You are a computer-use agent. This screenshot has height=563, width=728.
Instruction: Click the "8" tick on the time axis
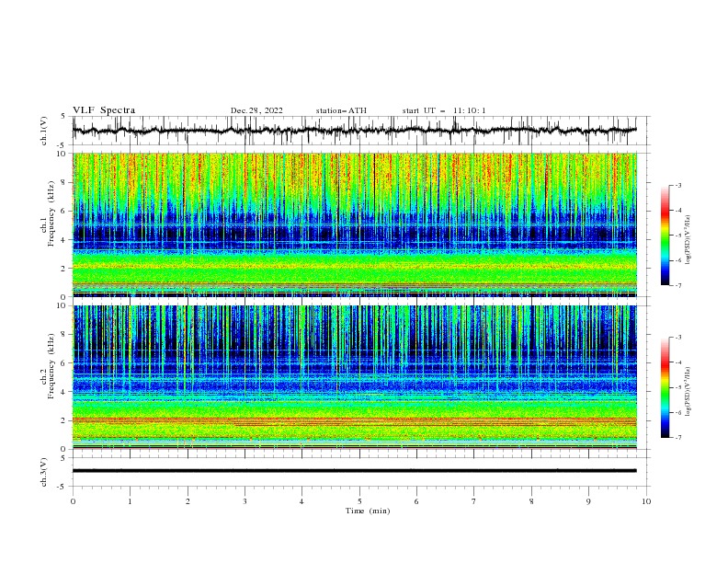point(531,501)
